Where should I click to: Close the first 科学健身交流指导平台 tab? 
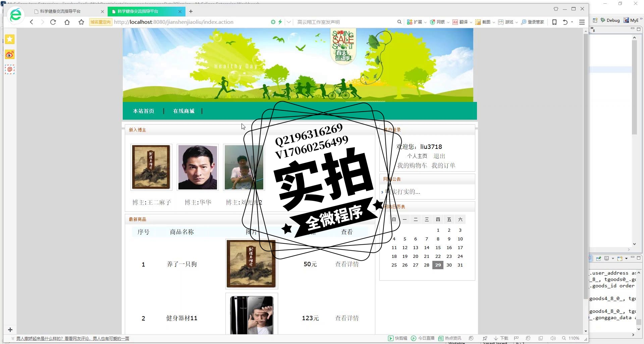[103, 11]
